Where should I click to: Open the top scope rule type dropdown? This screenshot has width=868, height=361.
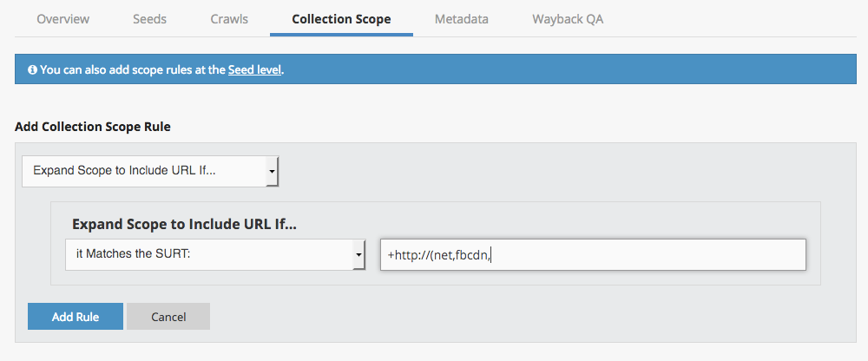143,171
